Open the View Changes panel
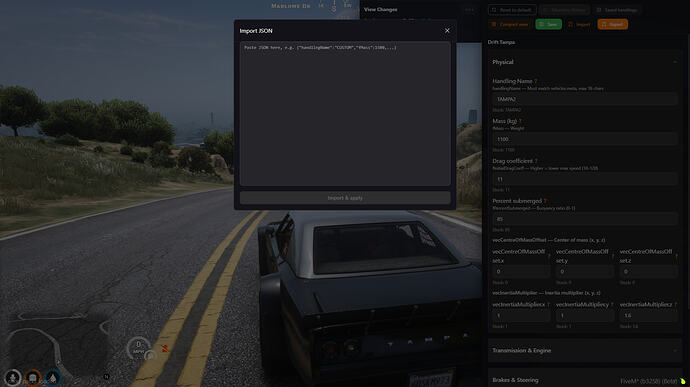 (x=381, y=9)
